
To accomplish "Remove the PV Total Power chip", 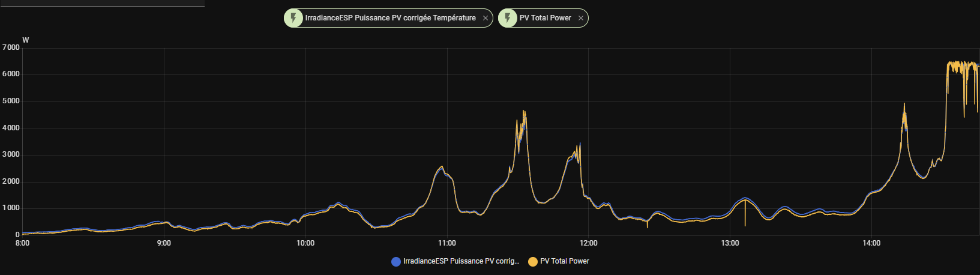I will pyautogui.click(x=581, y=19).
